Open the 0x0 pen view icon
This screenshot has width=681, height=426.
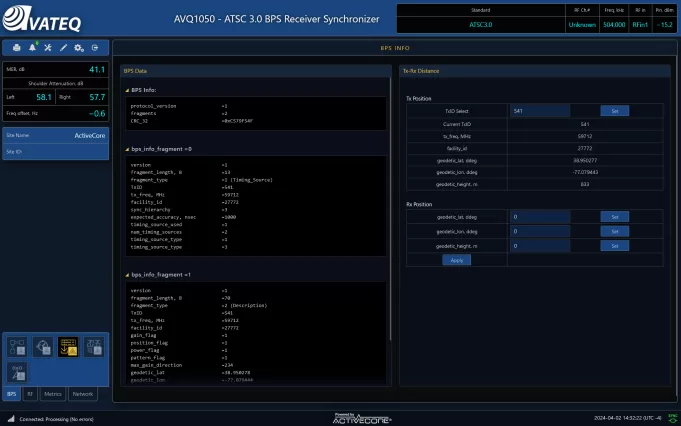(17, 372)
